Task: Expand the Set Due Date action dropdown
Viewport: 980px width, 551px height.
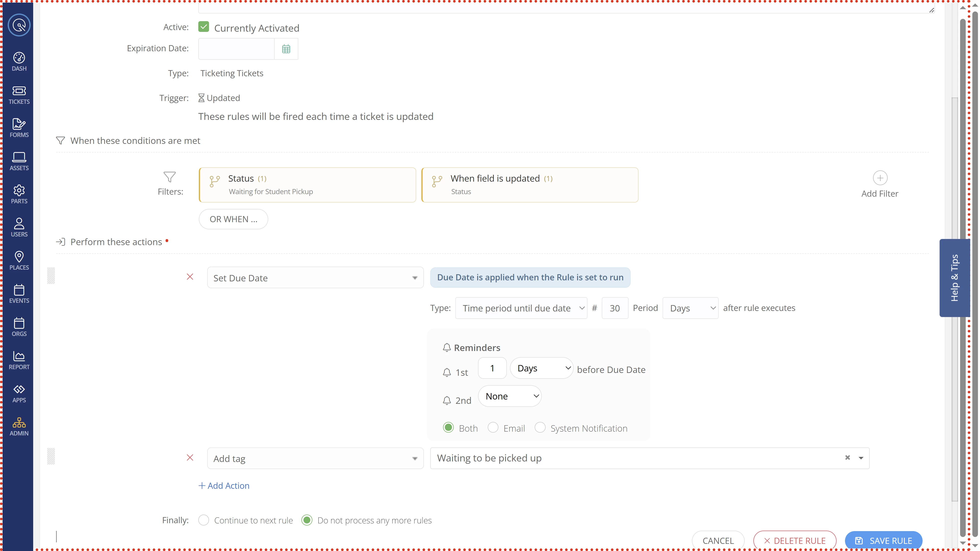Action: click(315, 278)
